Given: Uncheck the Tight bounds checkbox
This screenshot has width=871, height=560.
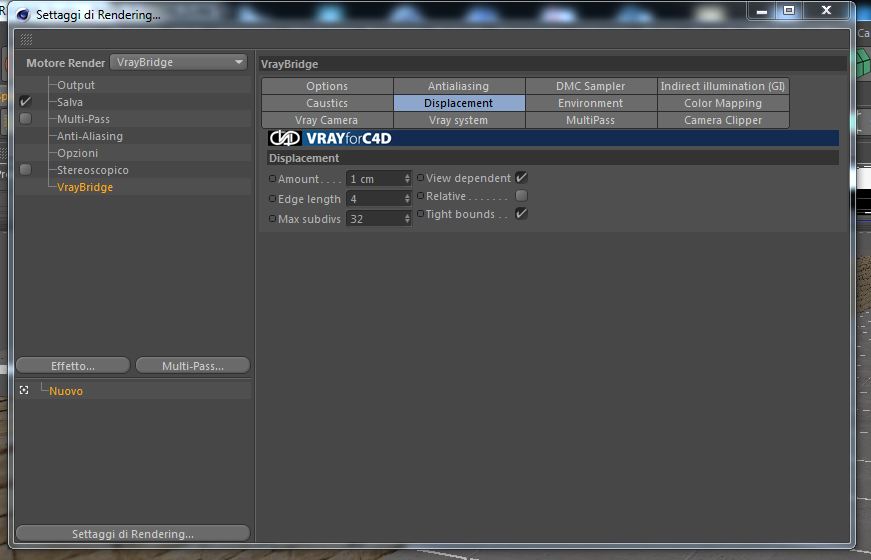Looking at the screenshot, I should click(521, 213).
